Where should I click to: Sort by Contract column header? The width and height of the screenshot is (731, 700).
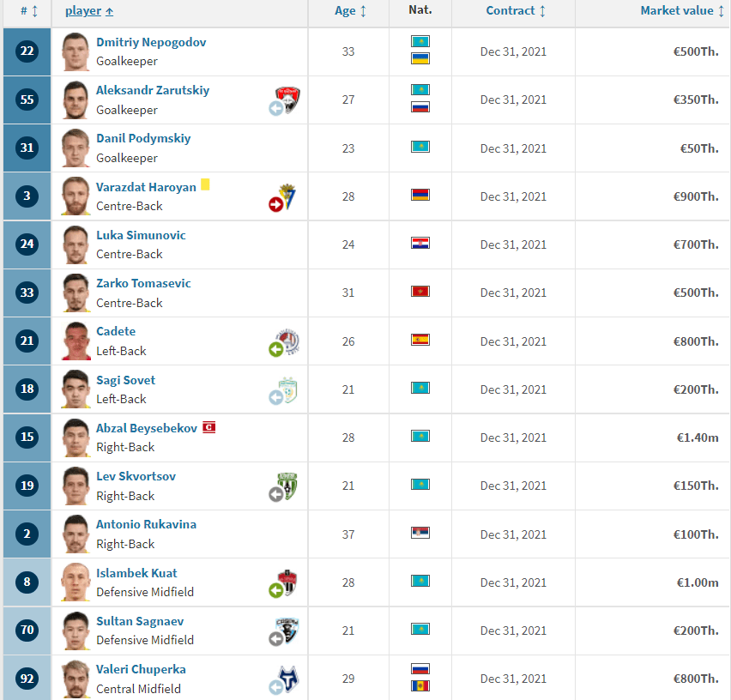[x=516, y=10]
